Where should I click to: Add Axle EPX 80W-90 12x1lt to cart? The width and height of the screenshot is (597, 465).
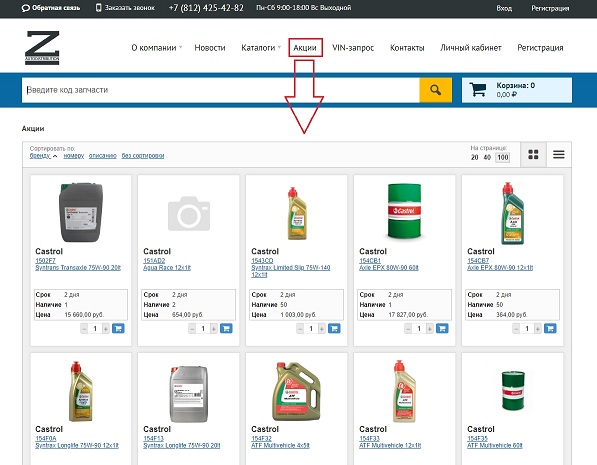[x=550, y=328]
